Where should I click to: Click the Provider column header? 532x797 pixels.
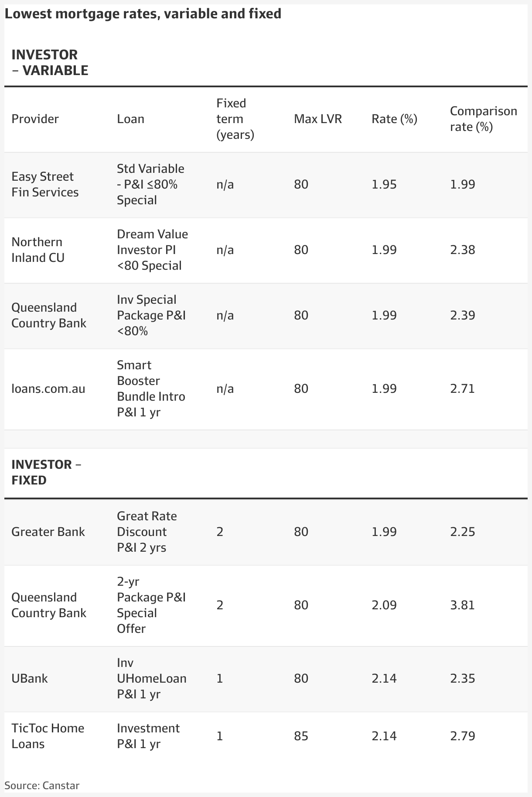35,119
